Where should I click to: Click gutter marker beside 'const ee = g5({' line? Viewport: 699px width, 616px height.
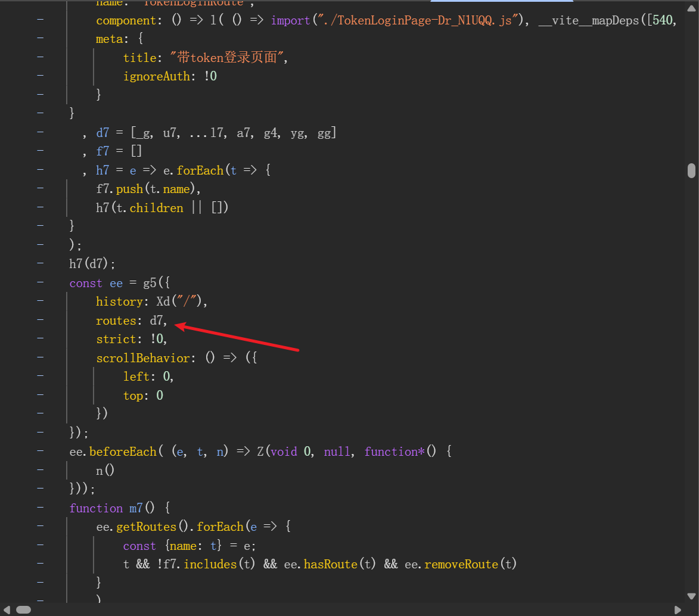coord(40,282)
